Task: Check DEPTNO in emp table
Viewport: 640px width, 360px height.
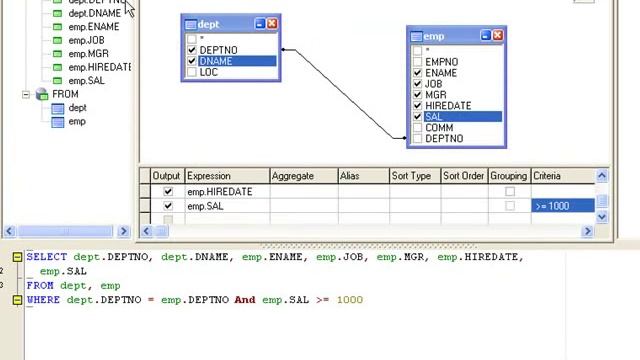Action: (x=417, y=139)
